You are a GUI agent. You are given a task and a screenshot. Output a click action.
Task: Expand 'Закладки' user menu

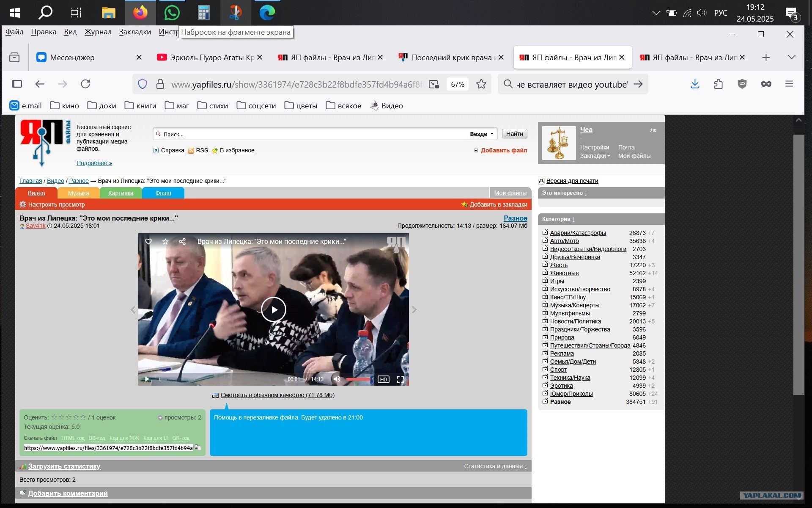point(595,156)
